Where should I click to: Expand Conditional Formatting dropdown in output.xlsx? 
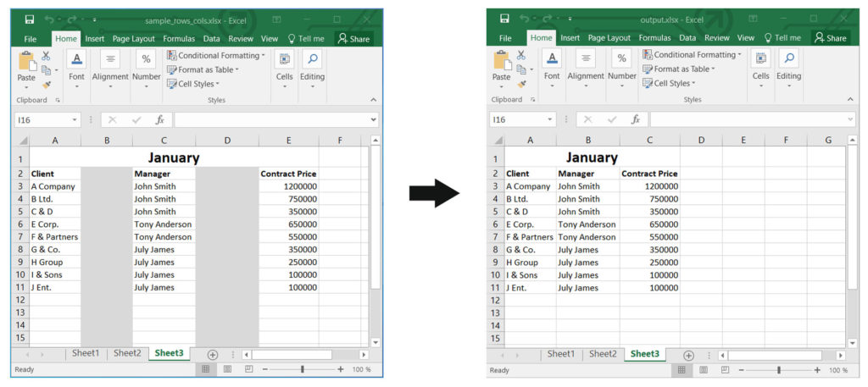(692, 55)
